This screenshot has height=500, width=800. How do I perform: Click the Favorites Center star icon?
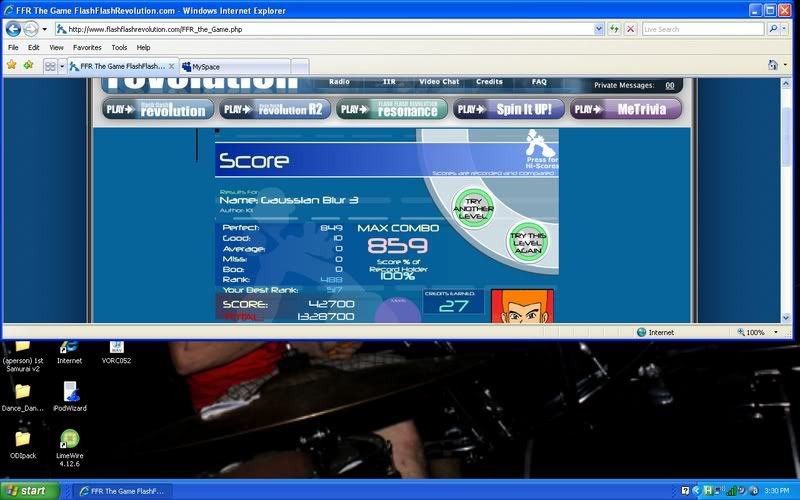coord(12,65)
